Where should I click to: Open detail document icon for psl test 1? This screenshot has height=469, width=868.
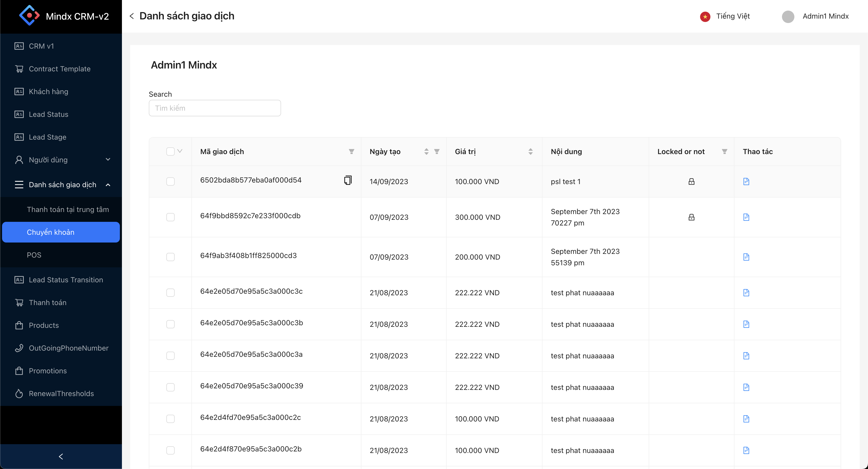746,181
